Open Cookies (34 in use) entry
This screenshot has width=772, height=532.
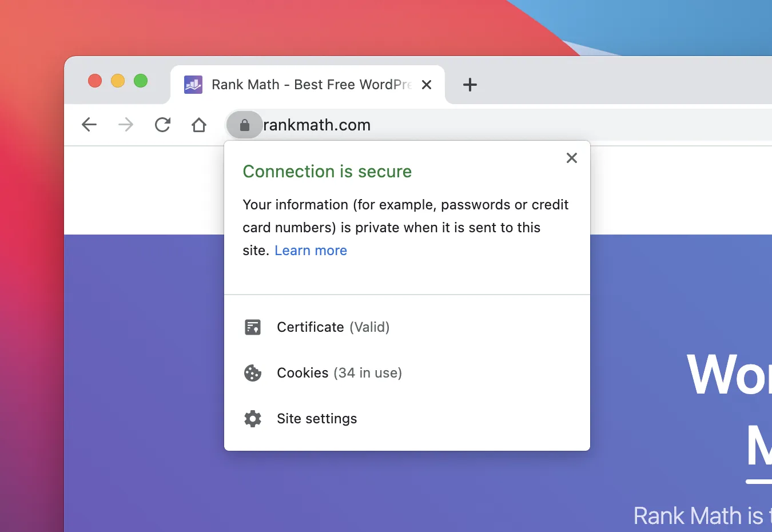[407, 373]
